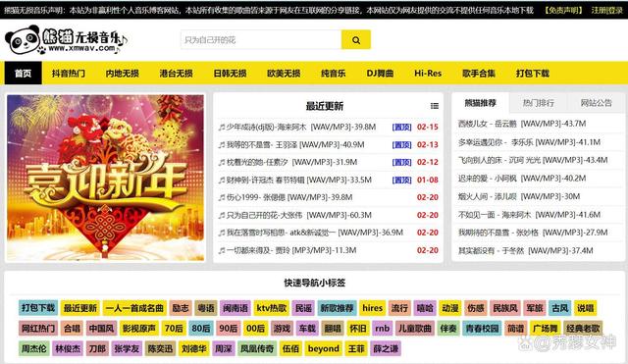628x364 pixels.
Task: Select the 纯音乐 navigation item
Action: tap(334, 74)
